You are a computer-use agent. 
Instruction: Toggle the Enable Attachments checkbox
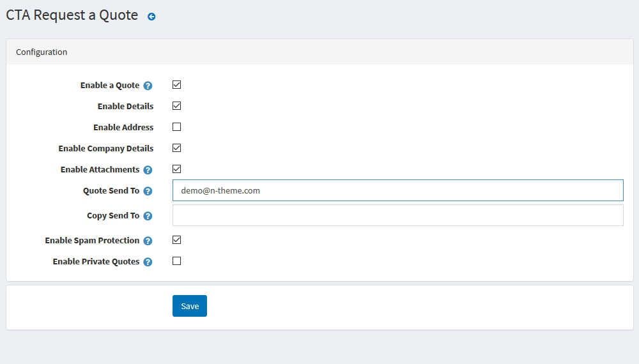(x=176, y=169)
